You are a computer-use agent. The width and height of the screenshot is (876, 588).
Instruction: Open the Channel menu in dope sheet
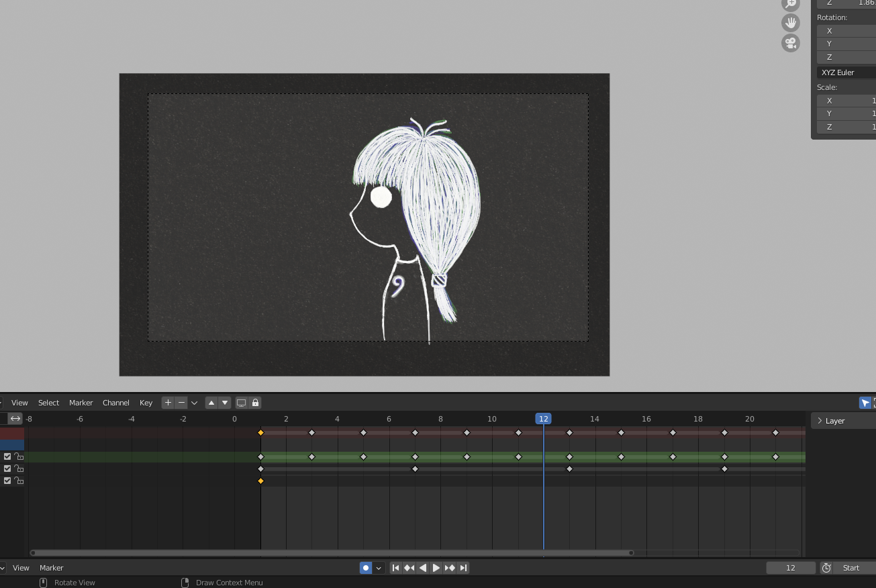click(115, 403)
